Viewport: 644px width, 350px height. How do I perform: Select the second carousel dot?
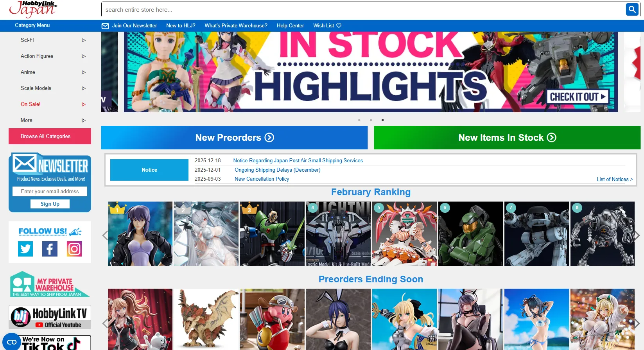[371, 120]
